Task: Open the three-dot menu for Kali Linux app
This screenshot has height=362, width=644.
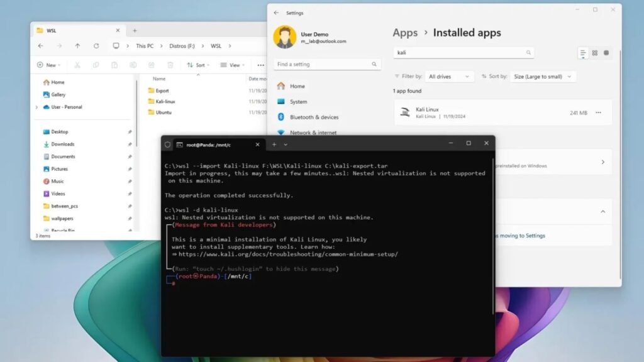Action: tap(598, 112)
